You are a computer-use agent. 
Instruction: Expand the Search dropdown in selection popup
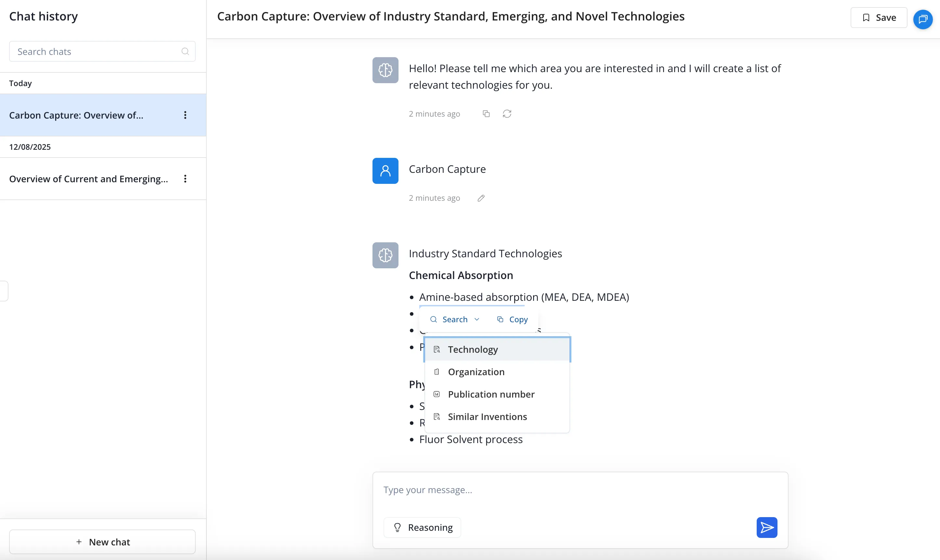tap(454, 319)
